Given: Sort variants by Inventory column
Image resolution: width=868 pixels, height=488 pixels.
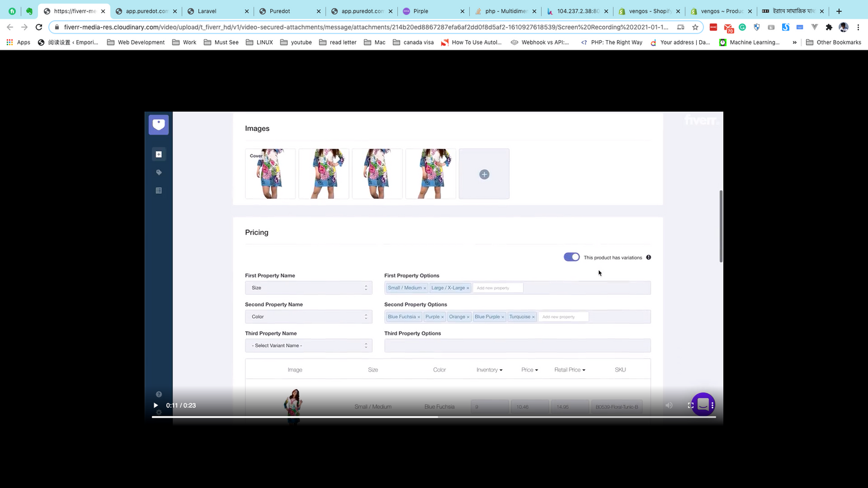Looking at the screenshot, I should point(489,370).
